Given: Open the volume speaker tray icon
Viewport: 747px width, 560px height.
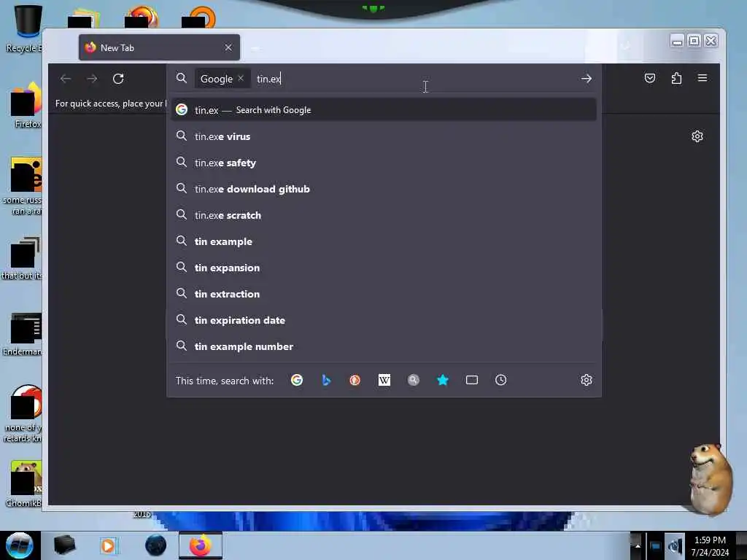Looking at the screenshot, I should [x=675, y=547].
